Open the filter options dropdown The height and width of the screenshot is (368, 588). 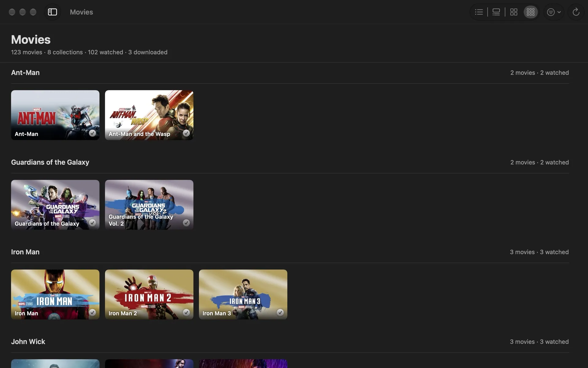554,12
